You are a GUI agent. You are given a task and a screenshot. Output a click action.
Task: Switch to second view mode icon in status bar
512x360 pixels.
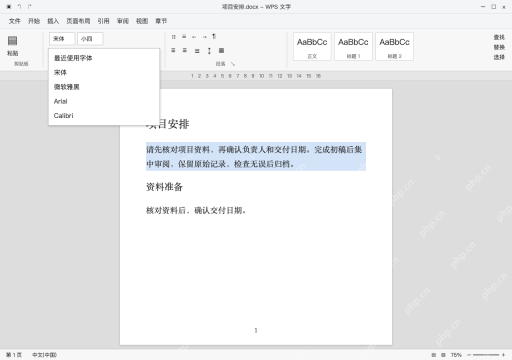[x=443, y=355]
